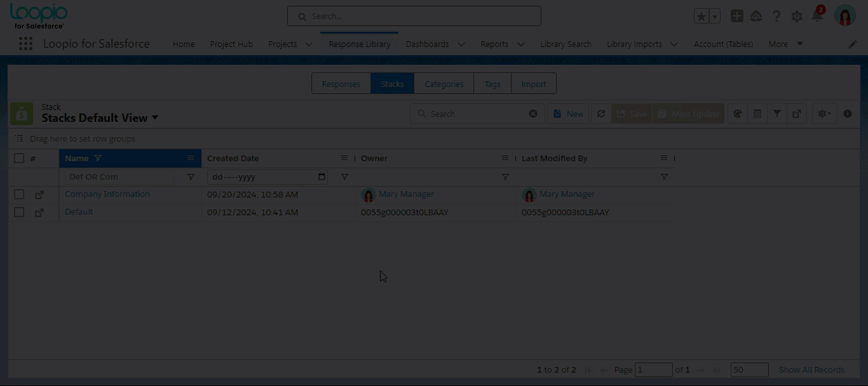
Task: Expand the Stacks Default View dropdown
Action: [x=155, y=118]
